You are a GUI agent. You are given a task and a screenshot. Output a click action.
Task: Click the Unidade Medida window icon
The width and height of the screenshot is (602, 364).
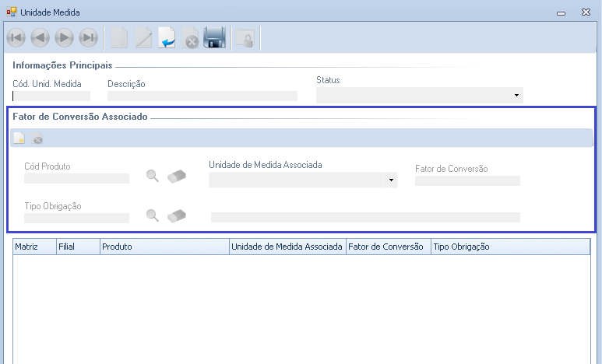tap(12, 12)
